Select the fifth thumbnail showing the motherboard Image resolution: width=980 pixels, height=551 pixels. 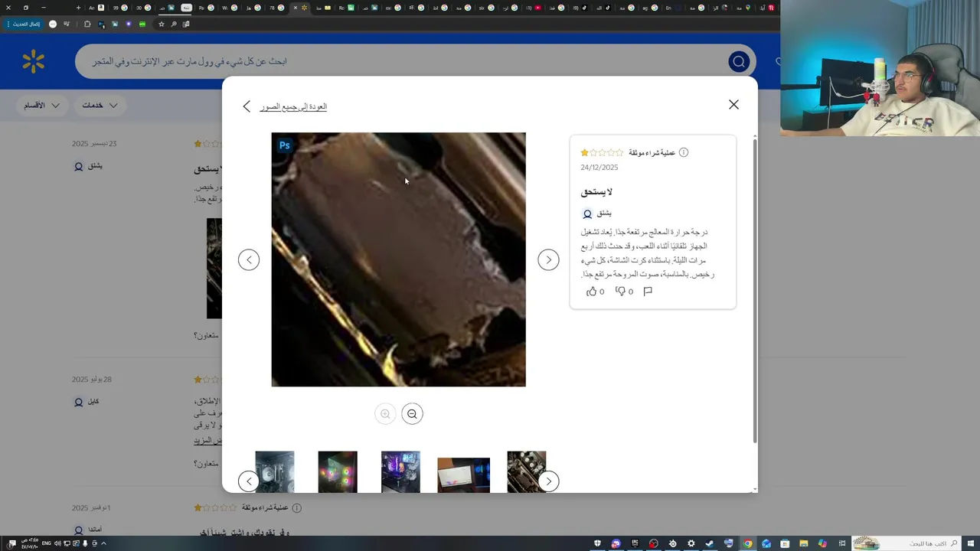coord(527,471)
